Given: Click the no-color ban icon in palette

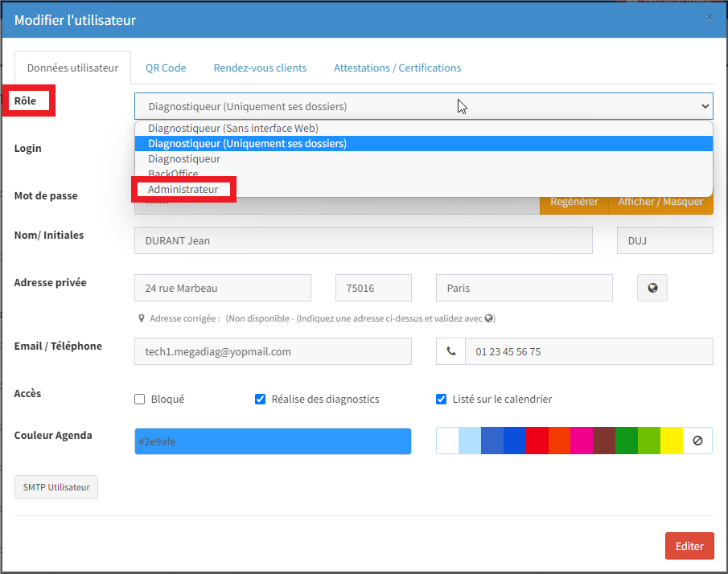Looking at the screenshot, I should 697,441.
